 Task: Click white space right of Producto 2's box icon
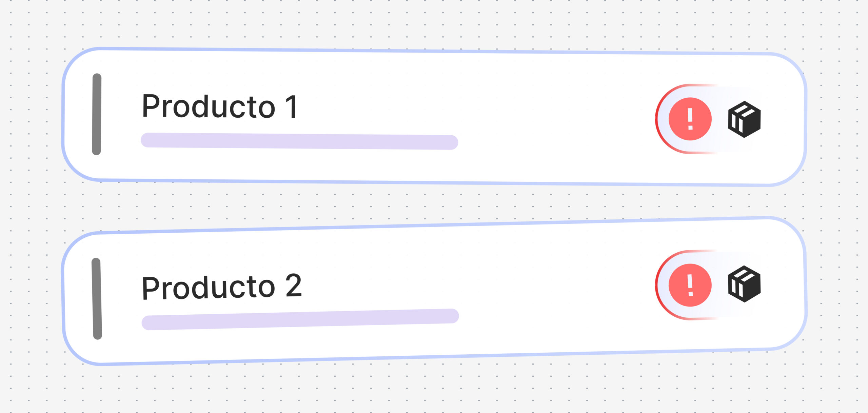[783, 285]
